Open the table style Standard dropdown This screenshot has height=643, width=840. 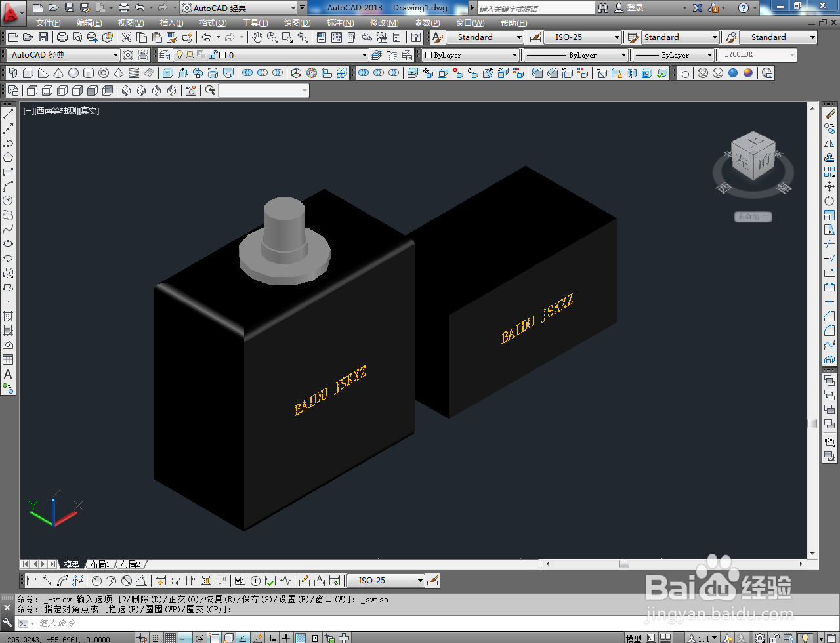coord(680,37)
